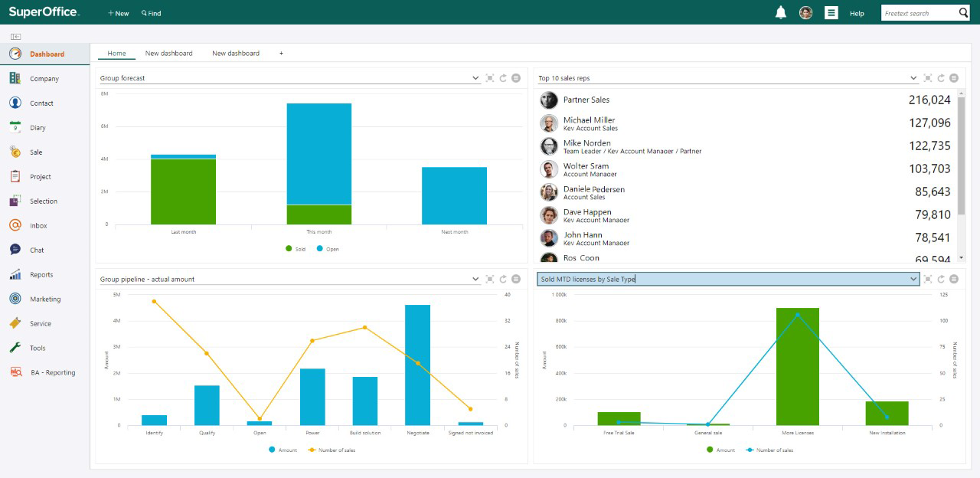
Task: Open the New menu in top bar
Action: coord(118,13)
